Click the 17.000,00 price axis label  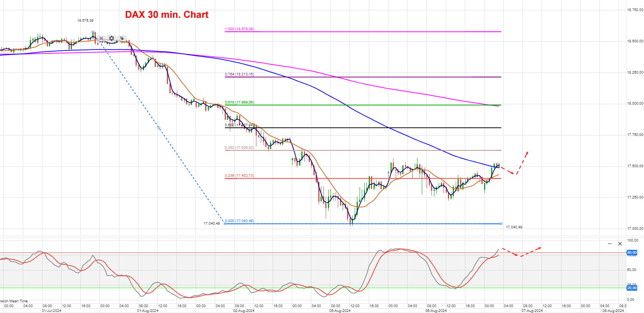click(635, 228)
